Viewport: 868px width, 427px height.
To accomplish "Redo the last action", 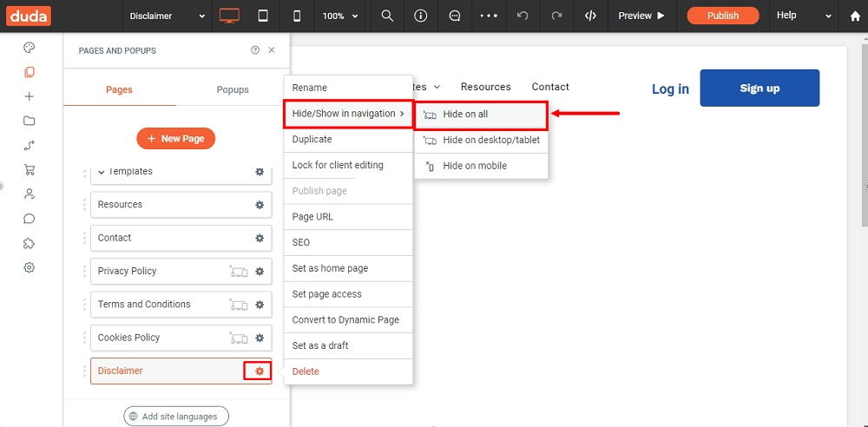I will (556, 16).
